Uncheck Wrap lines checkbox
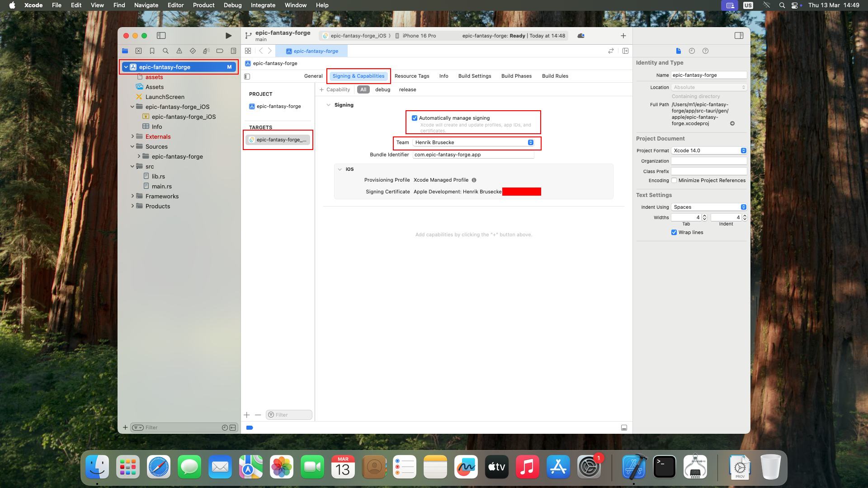Image resolution: width=868 pixels, height=488 pixels. 674,232
